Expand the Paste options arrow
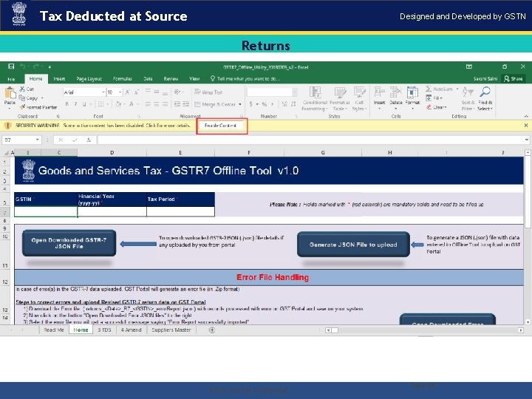This screenshot has height=399, width=532. [10, 108]
